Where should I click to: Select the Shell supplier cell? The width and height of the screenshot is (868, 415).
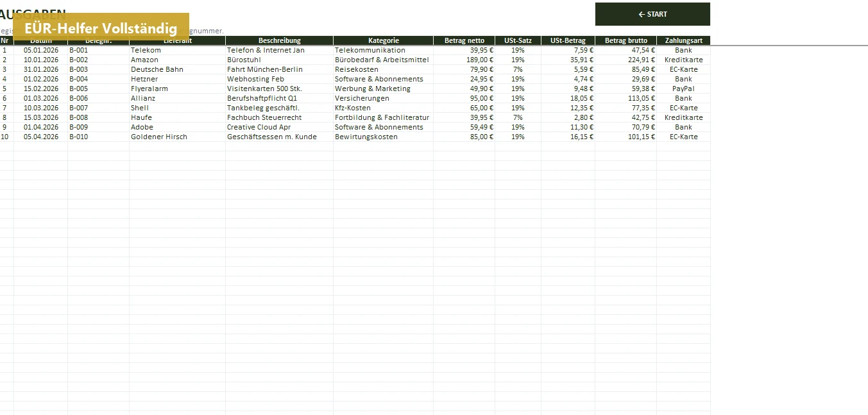(x=177, y=108)
